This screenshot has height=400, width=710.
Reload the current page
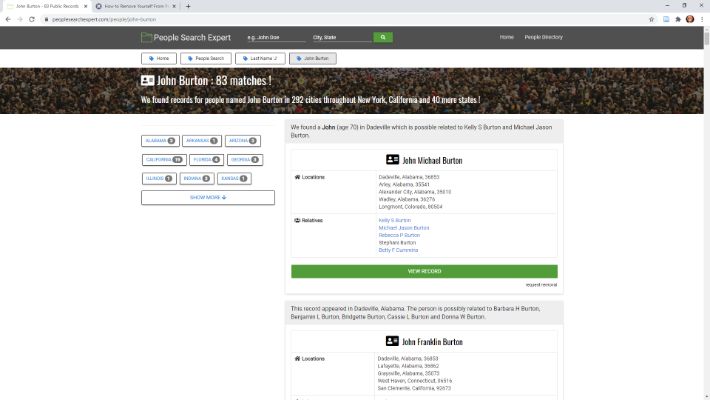pos(32,19)
